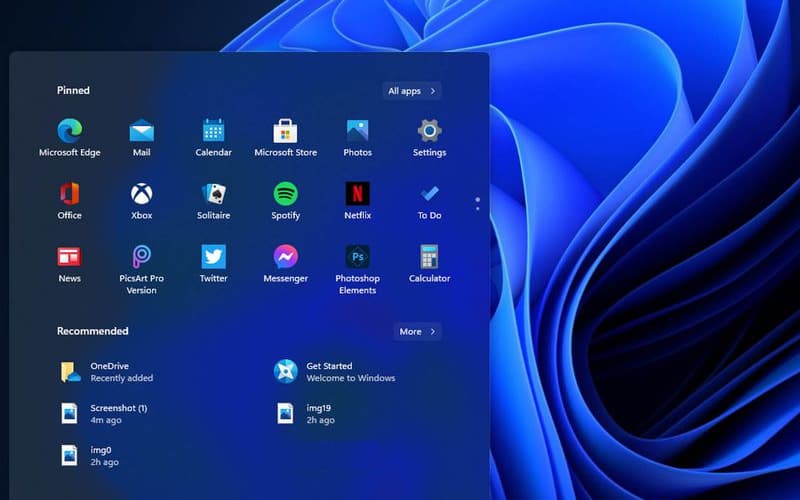Image resolution: width=800 pixels, height=500 pixels.
Task: Open the img19 file icon
Action: coord(285,413)
